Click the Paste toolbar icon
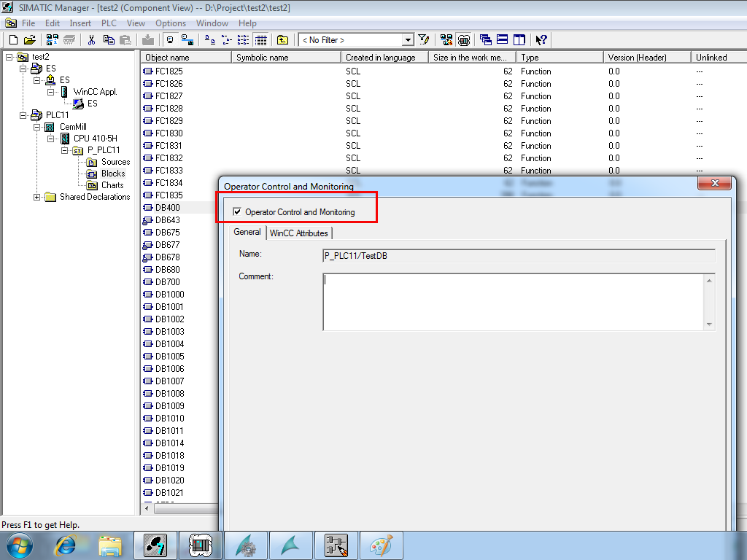Viewport: 747px width, 560px height. 125,40
